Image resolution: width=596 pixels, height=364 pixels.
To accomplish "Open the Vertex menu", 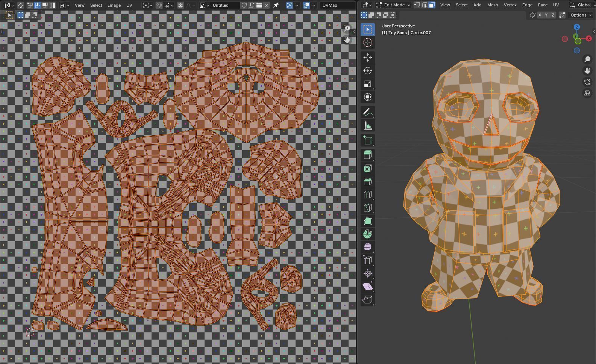I will pos(510,5).
